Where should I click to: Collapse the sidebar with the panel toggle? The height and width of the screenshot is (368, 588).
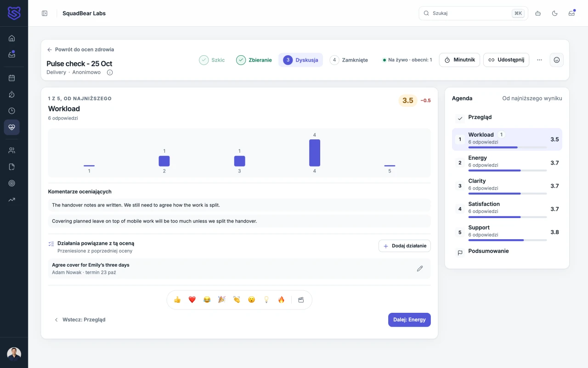(x=45, y=13)
